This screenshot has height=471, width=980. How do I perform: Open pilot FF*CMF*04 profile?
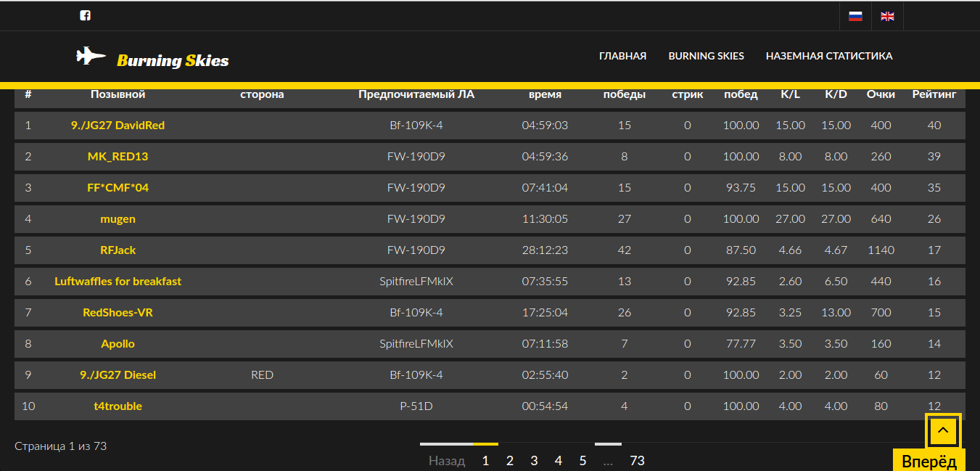(x=118, y=187)
